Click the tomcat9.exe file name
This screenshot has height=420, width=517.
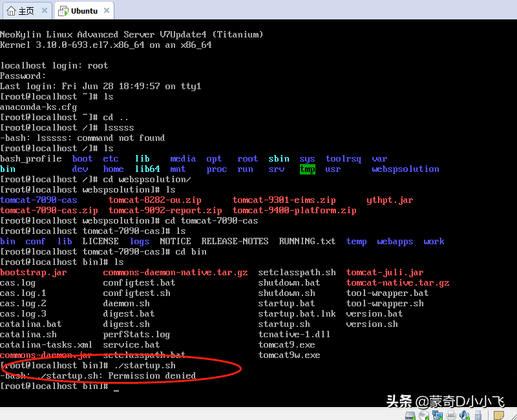[x=286, y=345]
